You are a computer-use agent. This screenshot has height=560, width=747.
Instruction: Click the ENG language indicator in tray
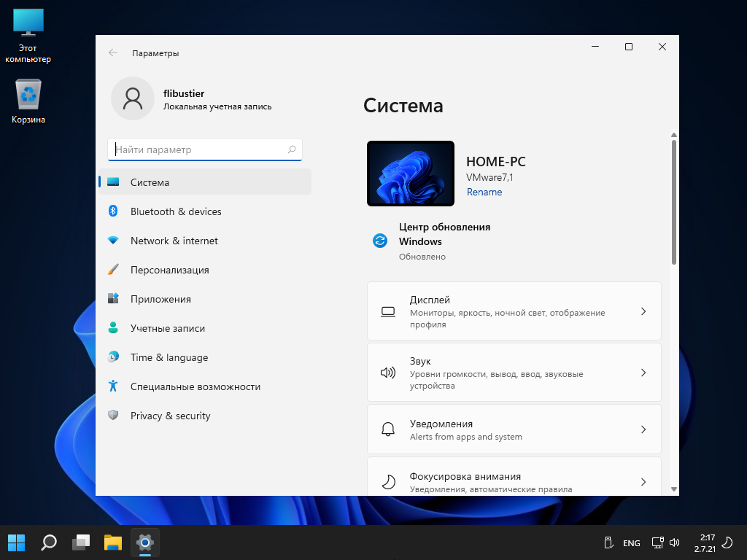[x=631, y=543]
